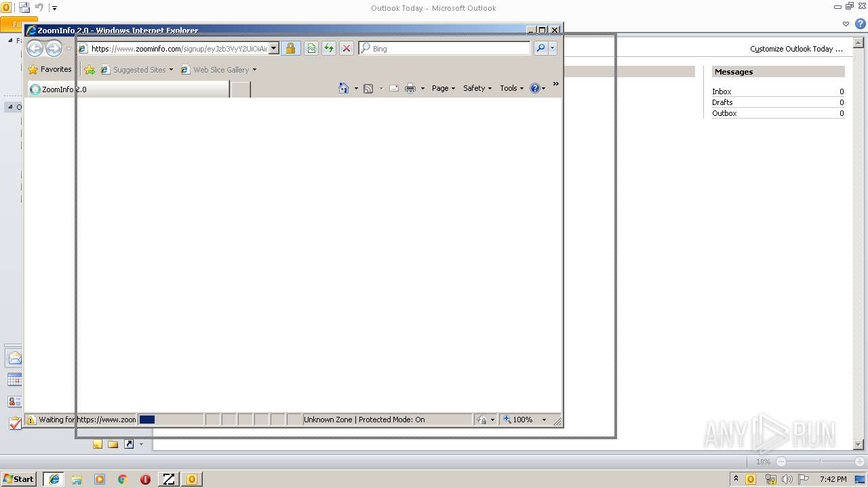Expand Web Slice Gallery dropdown arrow

coord(255,70)
